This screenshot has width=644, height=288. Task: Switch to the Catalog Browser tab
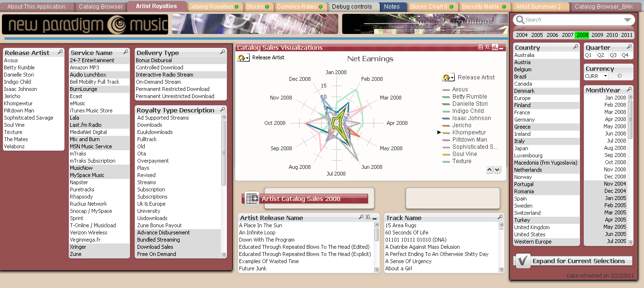point(101,7)
